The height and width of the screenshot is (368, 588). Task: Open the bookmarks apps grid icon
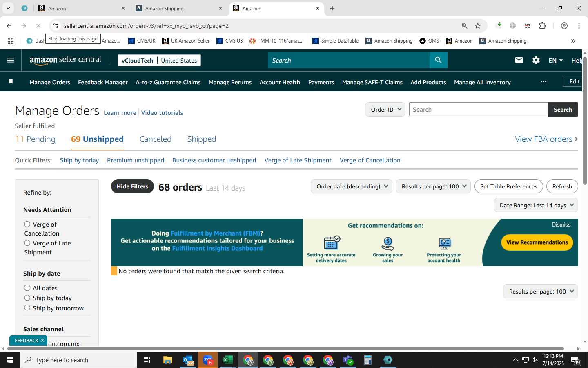(x=11, y=41)
